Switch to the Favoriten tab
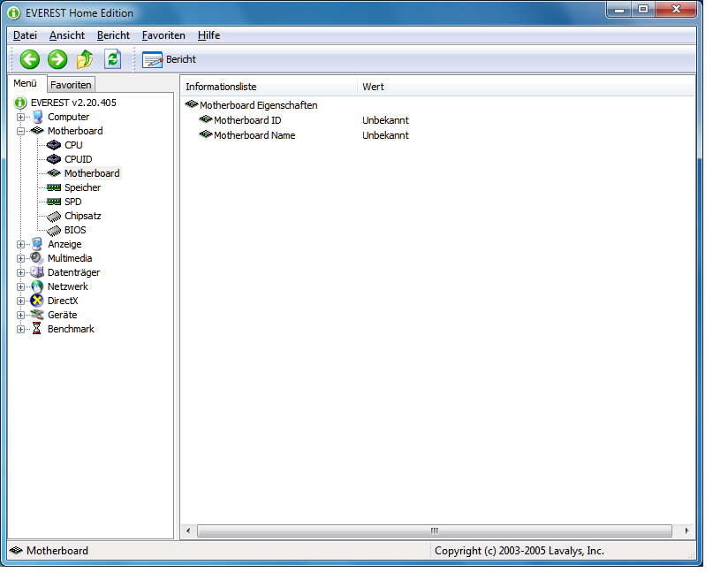728x580 pixels. [x=71, y=85]
